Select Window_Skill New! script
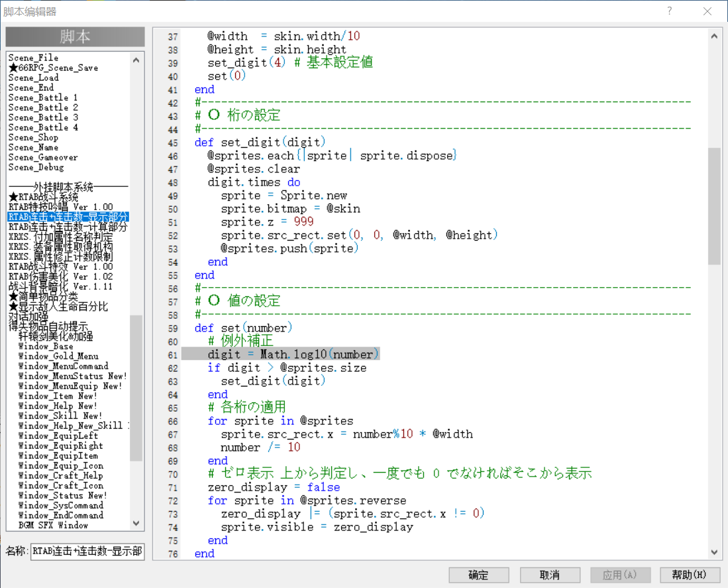This screenshot has height=588, width=728. (60, 416)
